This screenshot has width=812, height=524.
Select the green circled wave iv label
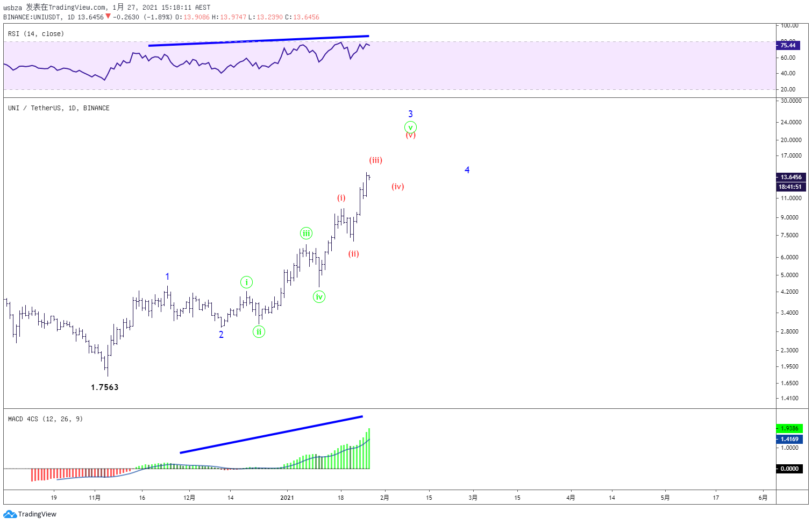319,297
